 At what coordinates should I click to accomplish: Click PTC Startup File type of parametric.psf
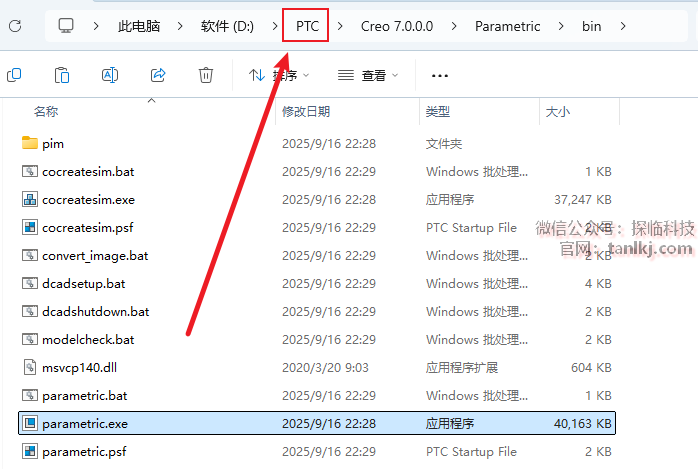click(471, 452)
